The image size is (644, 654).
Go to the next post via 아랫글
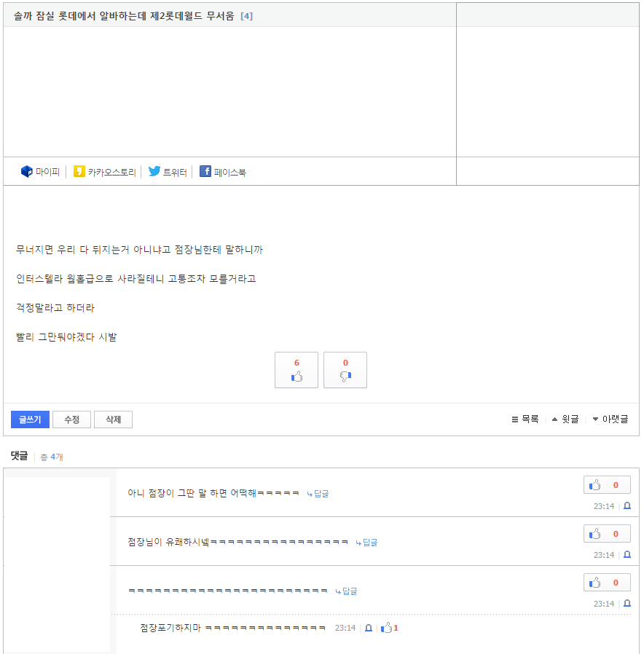click(611, 419)
